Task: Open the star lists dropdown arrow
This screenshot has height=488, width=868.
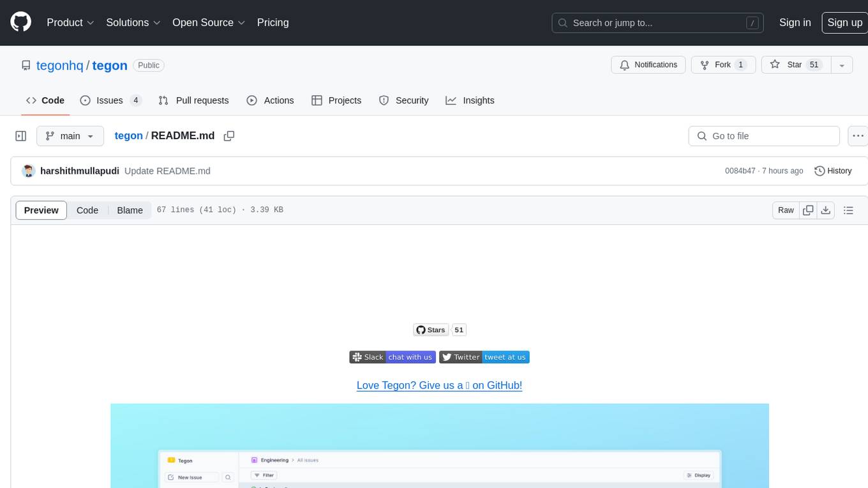Action: coord(842,65)
